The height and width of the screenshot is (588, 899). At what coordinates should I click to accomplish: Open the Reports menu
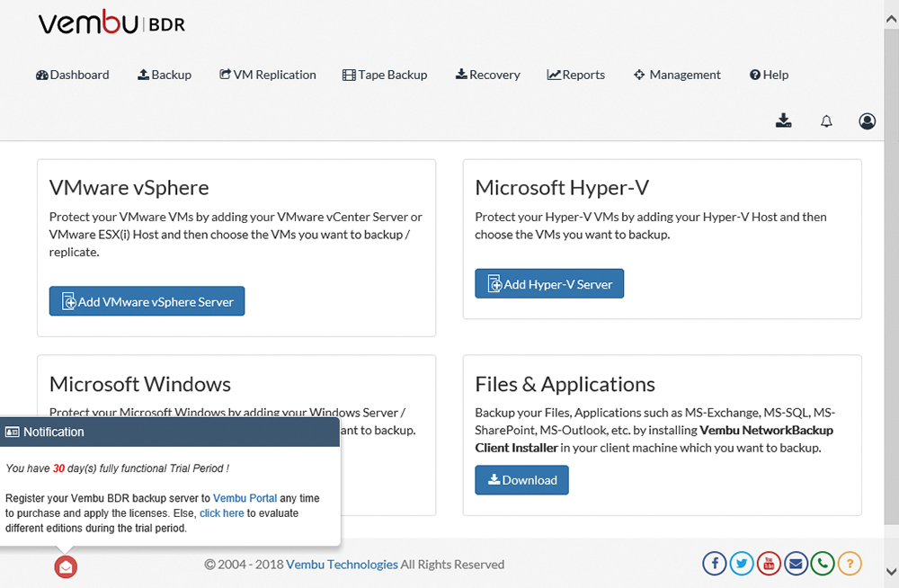point(575,75)
